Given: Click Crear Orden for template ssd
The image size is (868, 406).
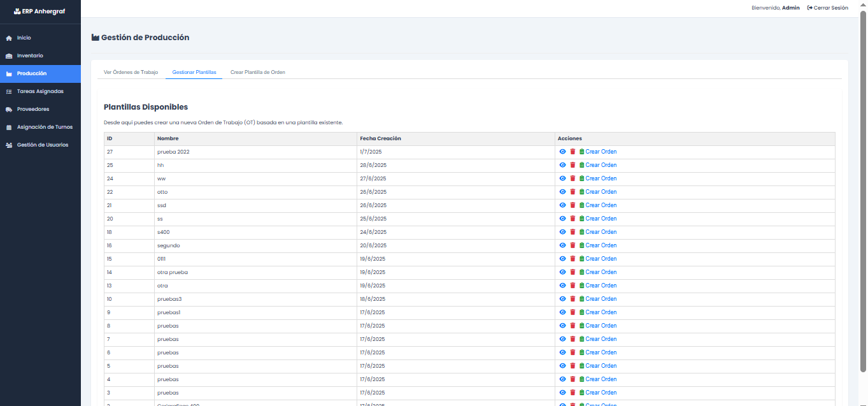Looking at the screenshot, I should tap(601, 205).
